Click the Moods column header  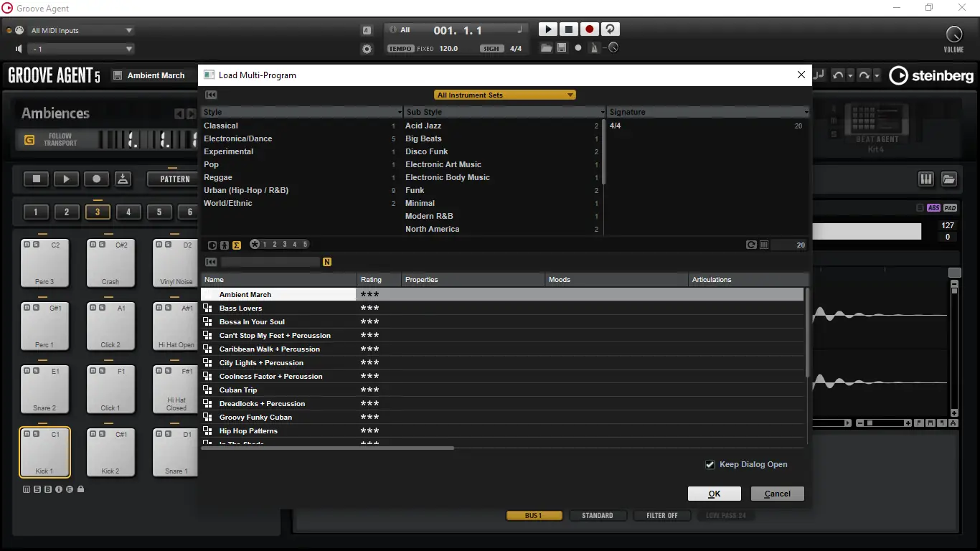[x=616, y=279]
